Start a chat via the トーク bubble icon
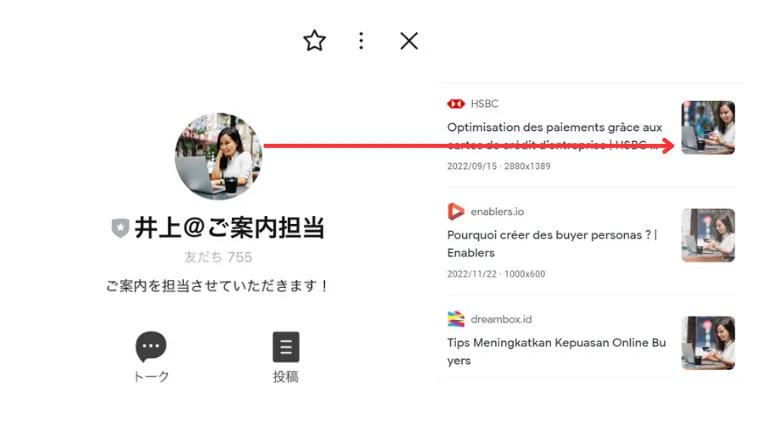The image size is (760, 428). click(151, 347)
